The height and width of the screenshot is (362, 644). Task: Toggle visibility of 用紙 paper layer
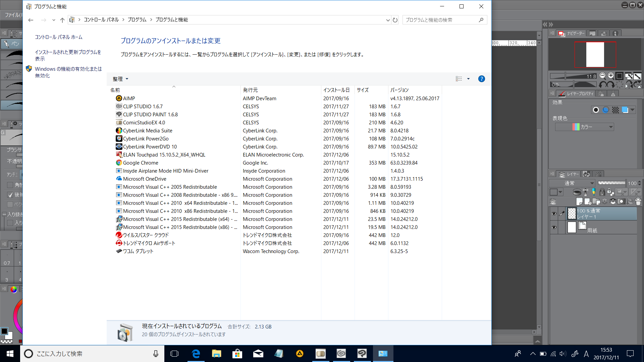point(554,227)
